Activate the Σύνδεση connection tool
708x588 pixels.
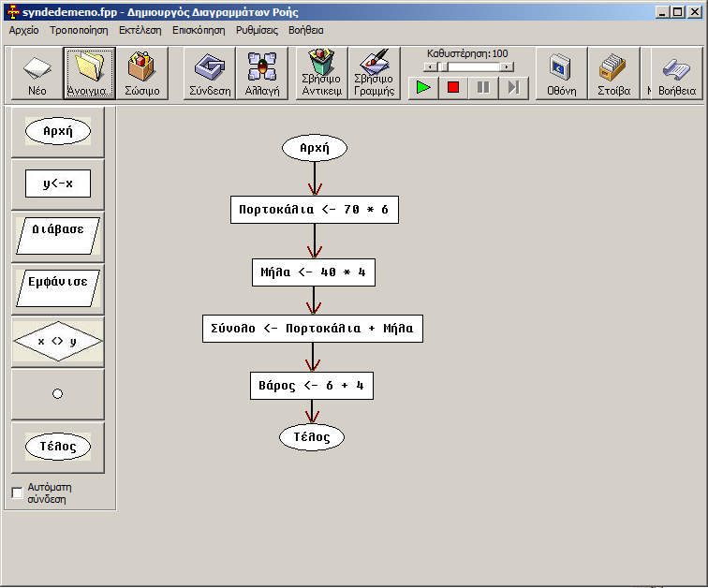pos(210,74)
